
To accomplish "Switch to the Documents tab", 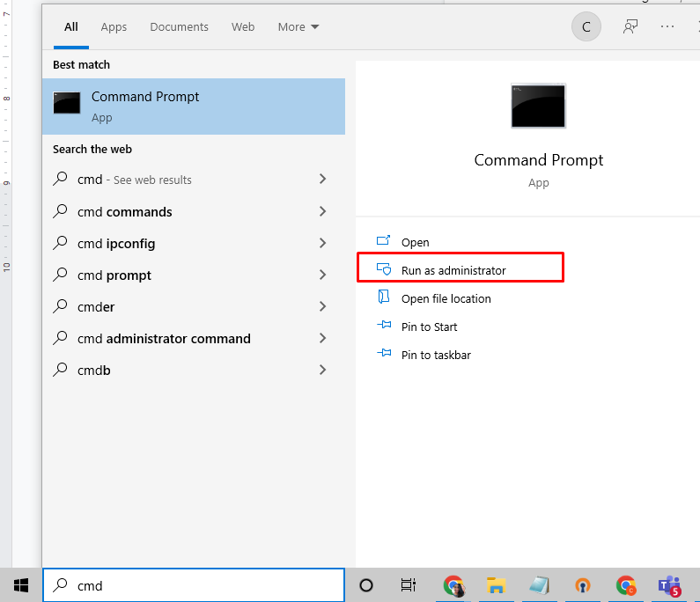I will click(x=179, y=26).
